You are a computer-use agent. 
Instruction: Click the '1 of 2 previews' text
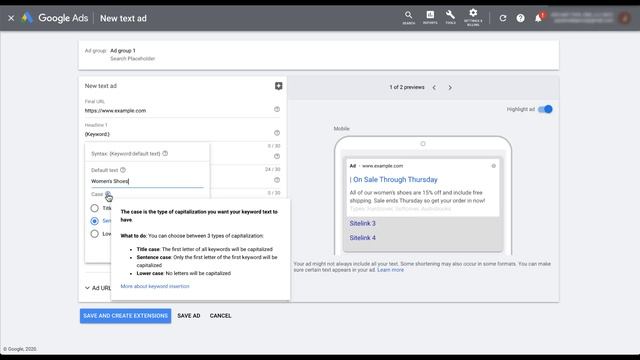click(407, 87)
